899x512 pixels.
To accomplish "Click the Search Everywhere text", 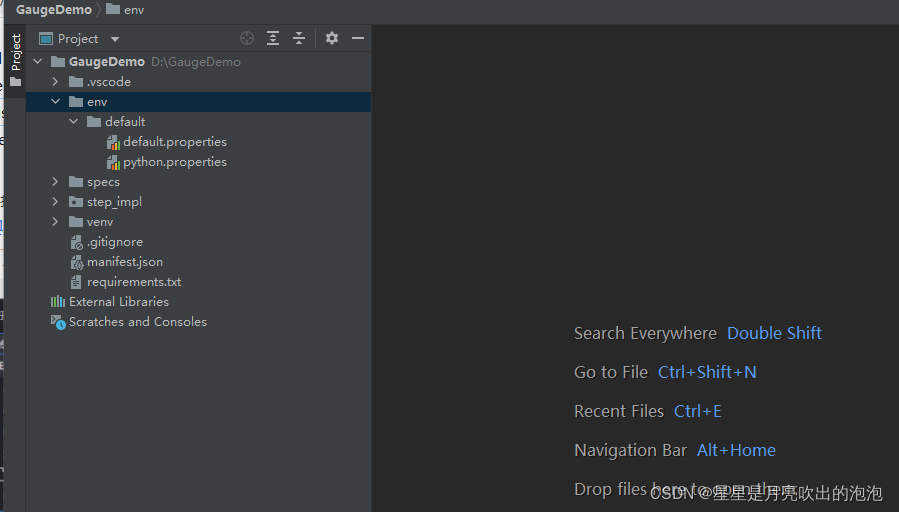I will click(x=646, y=333).
